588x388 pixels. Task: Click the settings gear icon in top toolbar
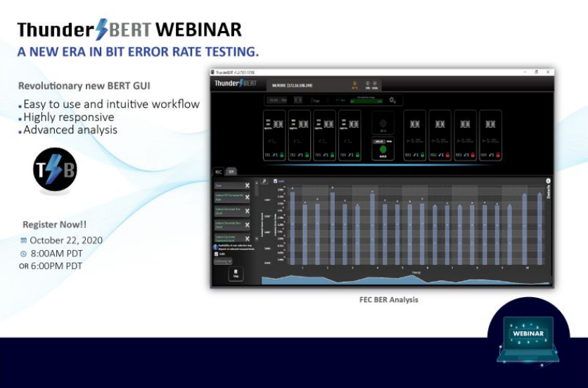[x=392, y=101]
